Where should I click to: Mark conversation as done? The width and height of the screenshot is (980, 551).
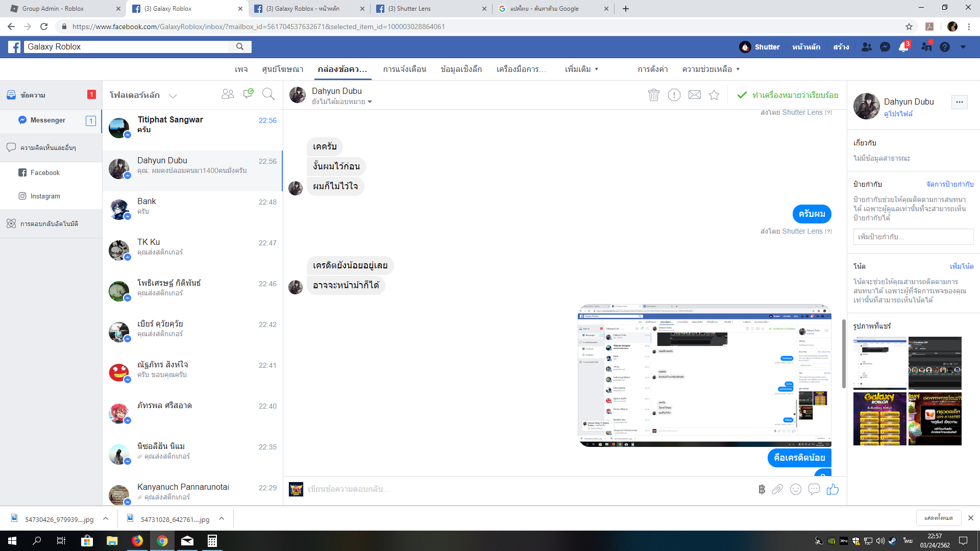click(788, 95)
